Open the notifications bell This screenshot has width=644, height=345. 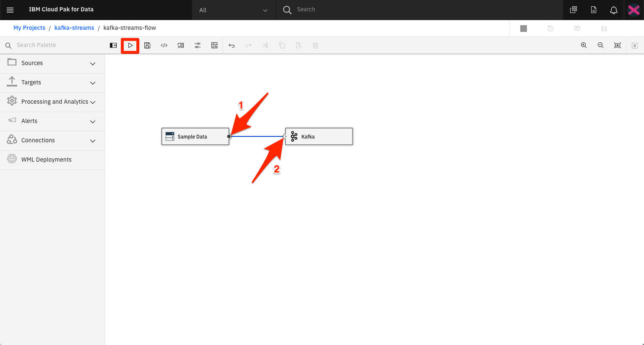(x=614, y=10)
